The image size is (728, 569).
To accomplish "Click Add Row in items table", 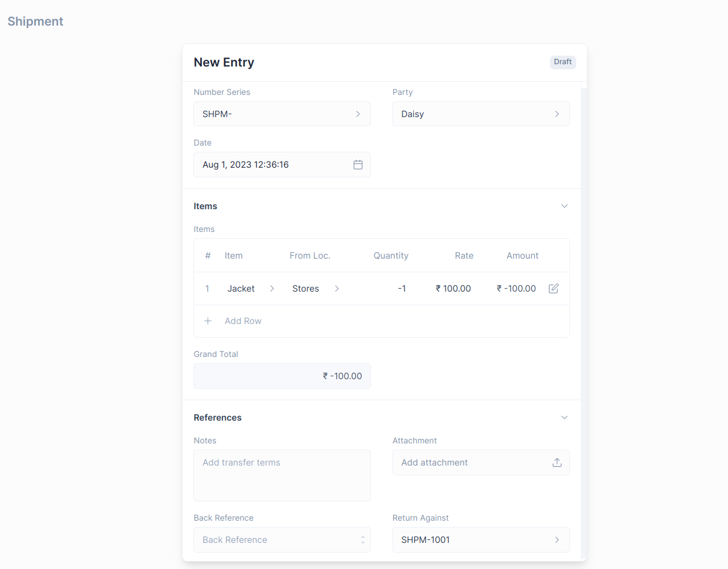I will pos(243,321).
